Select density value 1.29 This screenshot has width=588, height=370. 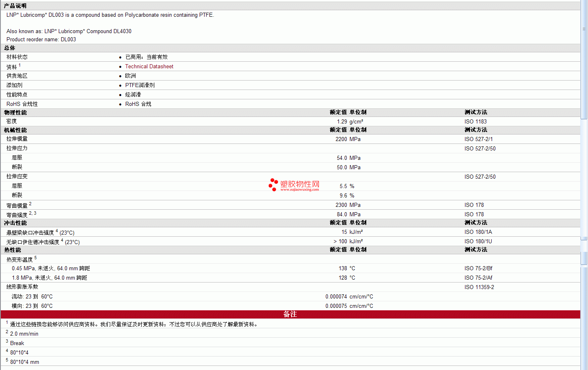point(342,121)
